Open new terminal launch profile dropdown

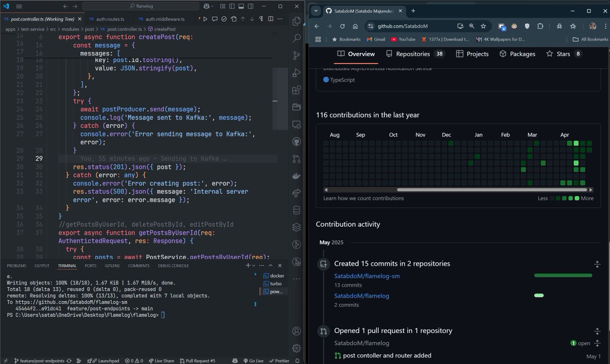click(254, 265)
